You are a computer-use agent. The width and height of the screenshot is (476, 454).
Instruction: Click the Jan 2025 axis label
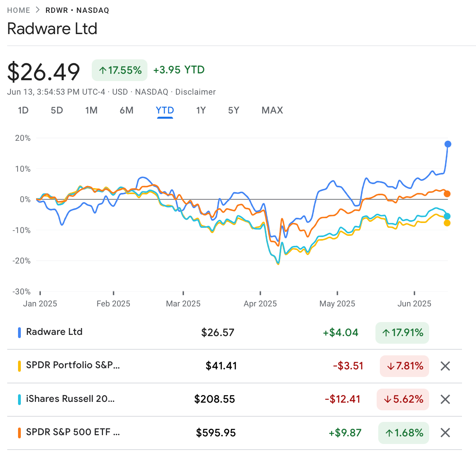coord(40,304)
